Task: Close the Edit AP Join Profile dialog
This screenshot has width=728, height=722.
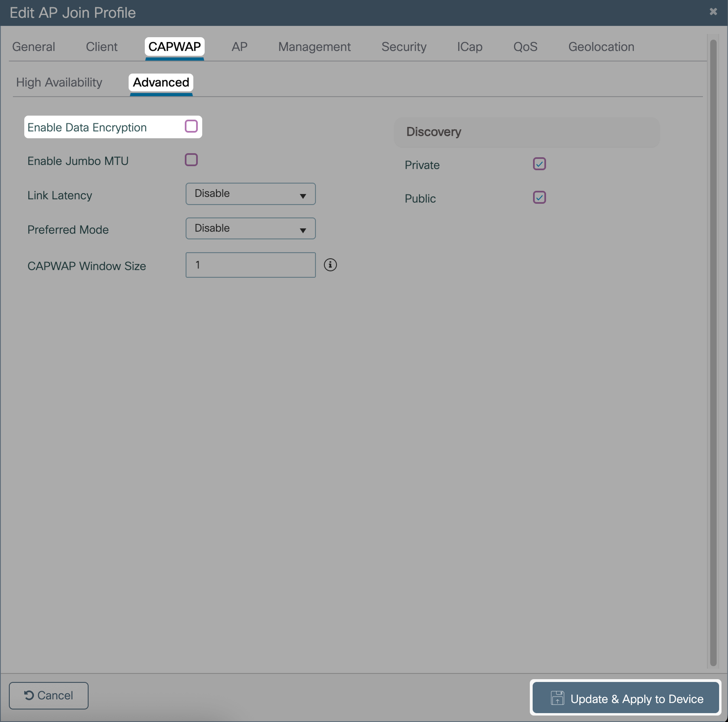Action: pyautogui.click(x=713, y=12)
